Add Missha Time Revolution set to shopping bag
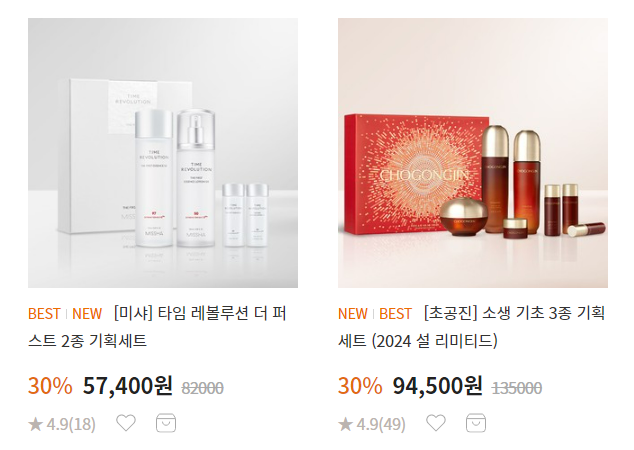The image size is (634, 450). pyautogui.click(x=166, y=423)
